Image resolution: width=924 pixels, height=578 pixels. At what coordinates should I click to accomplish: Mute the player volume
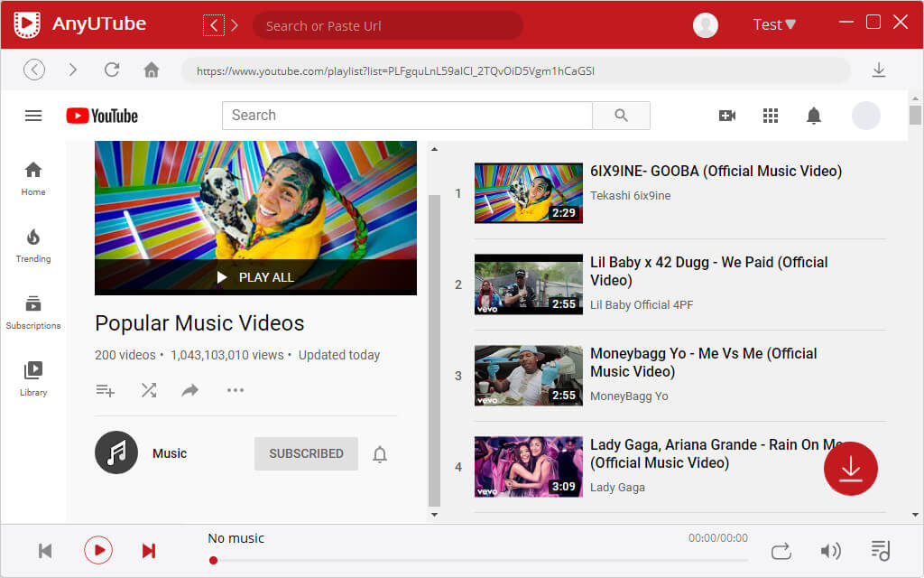pos(830,551)
